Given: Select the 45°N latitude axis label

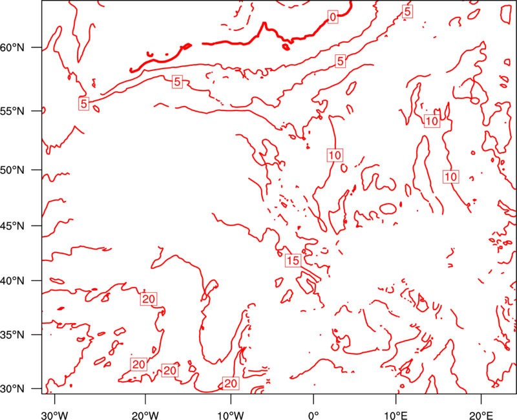Looking at the screenshot, I should 12,226.
